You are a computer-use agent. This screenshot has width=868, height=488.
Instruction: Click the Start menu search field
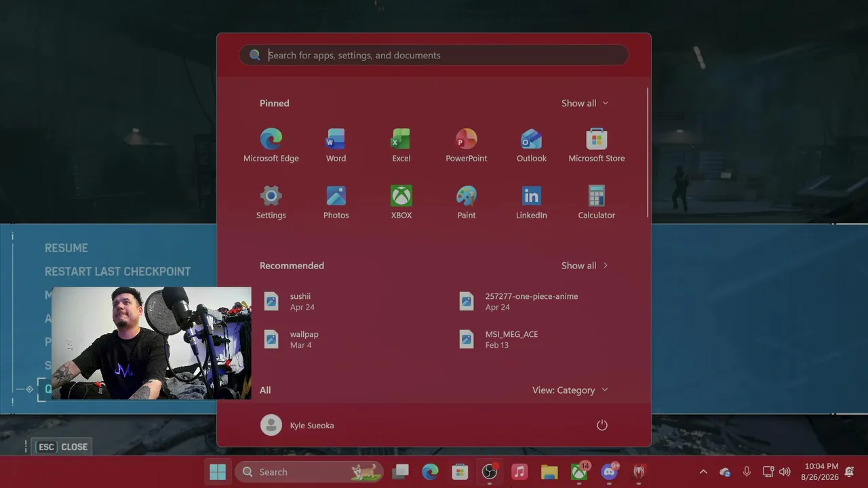434,55
